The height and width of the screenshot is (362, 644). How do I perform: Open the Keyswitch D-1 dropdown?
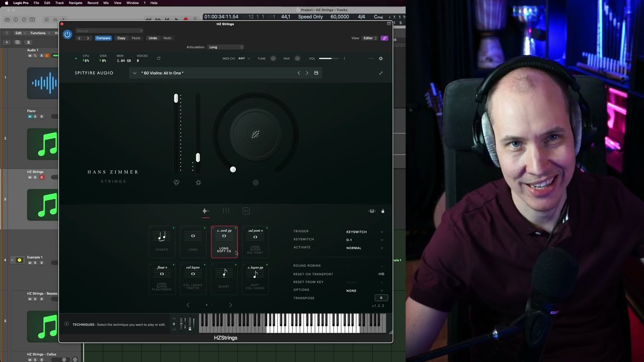tap(365, 240)
